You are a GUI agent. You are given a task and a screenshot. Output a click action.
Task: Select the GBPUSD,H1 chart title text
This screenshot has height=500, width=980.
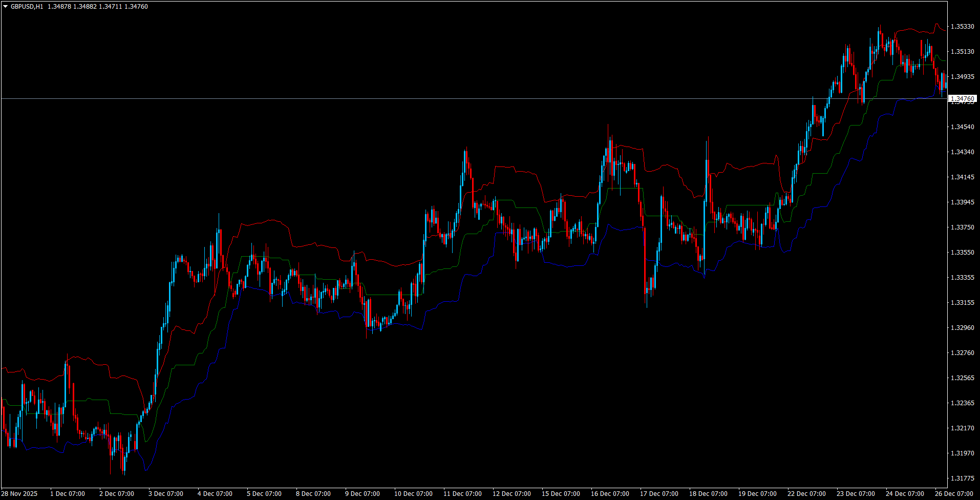pos(27,7)
